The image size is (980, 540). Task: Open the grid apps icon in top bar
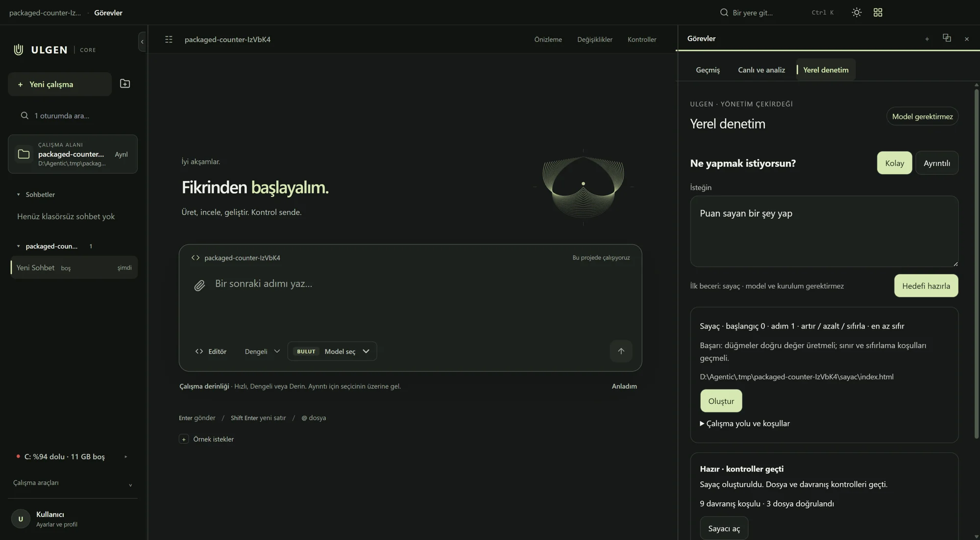pyautogui.click(x=878, y=13)
